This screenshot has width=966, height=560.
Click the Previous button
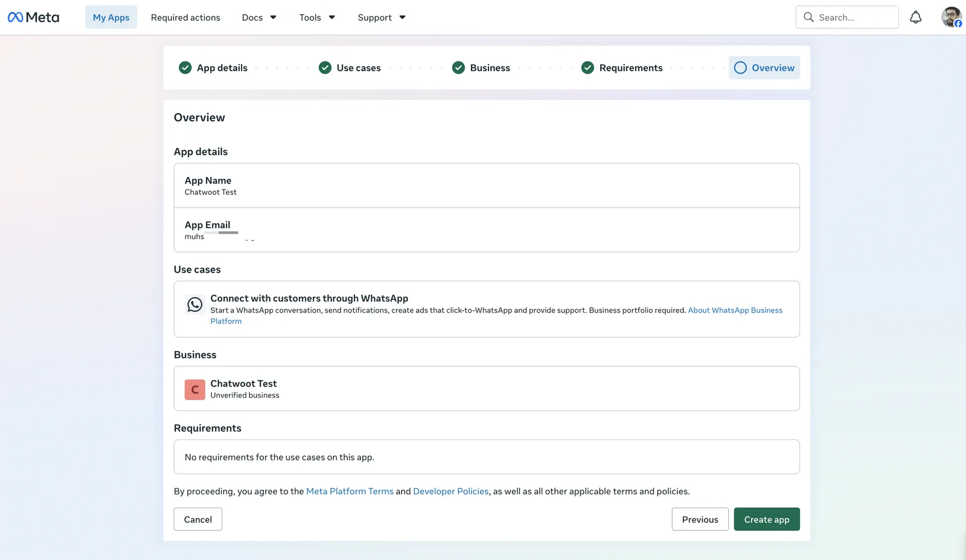tap(700, 519)
